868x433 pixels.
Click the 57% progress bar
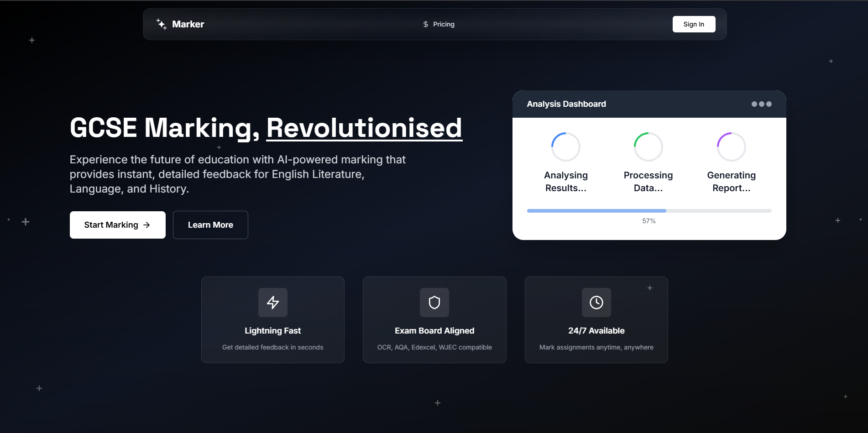648,211
